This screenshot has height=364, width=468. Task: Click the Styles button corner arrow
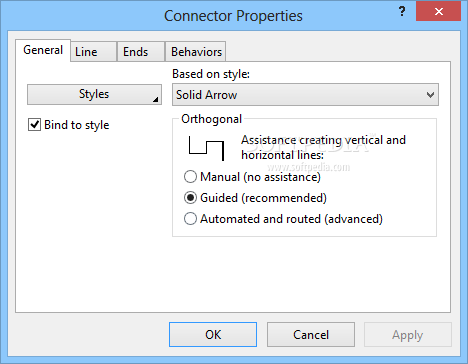156,99
